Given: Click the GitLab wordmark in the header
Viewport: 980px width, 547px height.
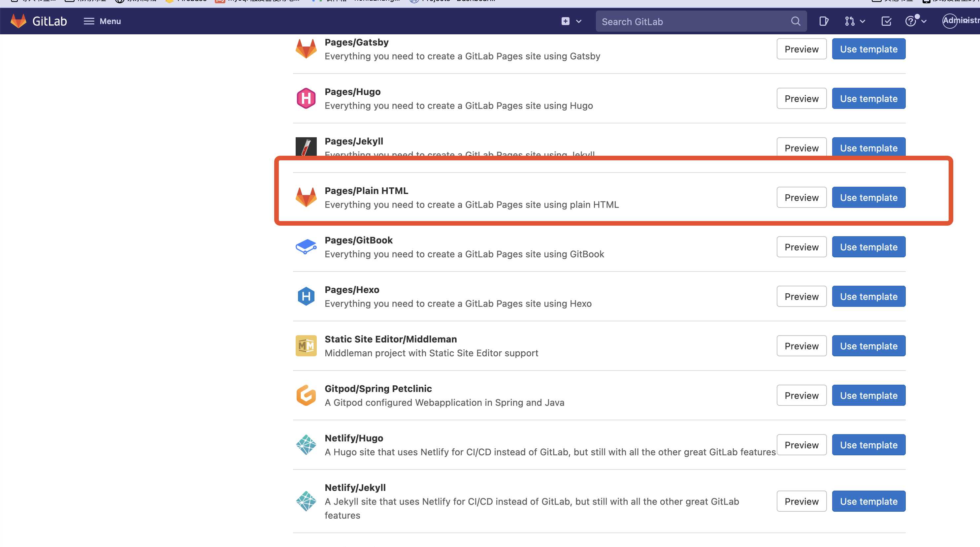Looking at the screenshot, I should [49, 21].
